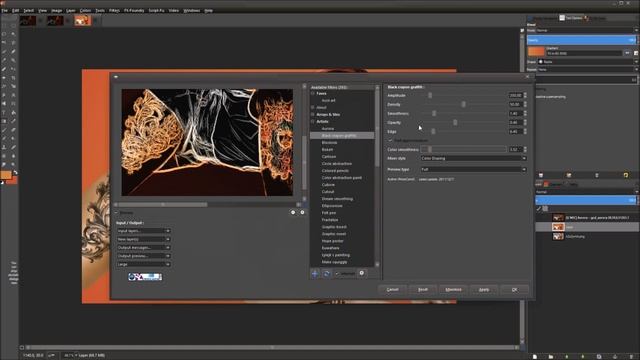
Task: Select the Color Picker tool
Action: (5, 60)
